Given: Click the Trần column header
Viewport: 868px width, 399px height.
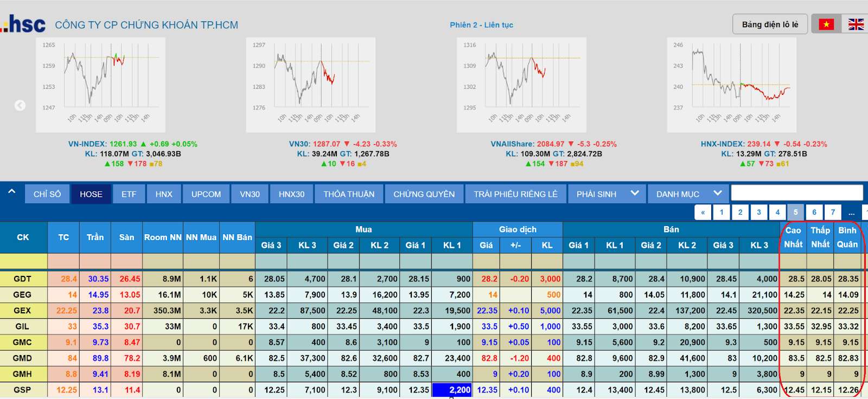Looking at the screenshot, I should (95, 237).
